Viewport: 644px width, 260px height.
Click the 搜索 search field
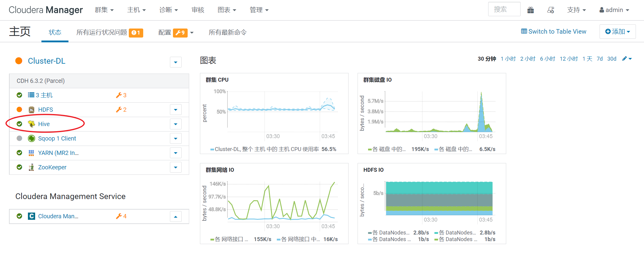pos(504,9)
